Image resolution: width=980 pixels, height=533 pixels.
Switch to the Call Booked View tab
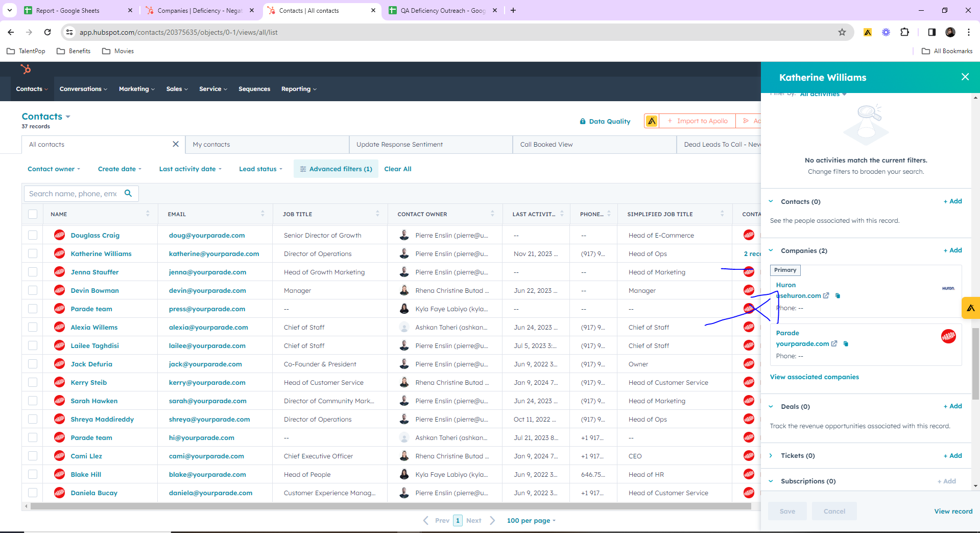pos(594,144)
